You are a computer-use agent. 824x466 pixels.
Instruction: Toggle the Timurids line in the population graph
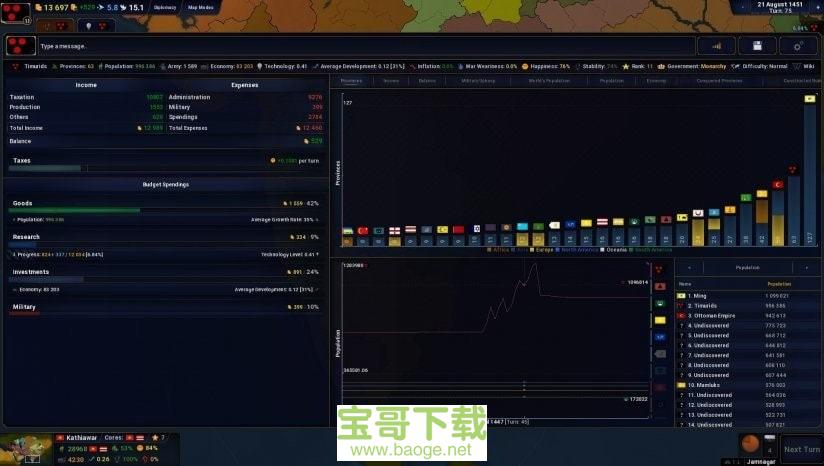point(660,270)
